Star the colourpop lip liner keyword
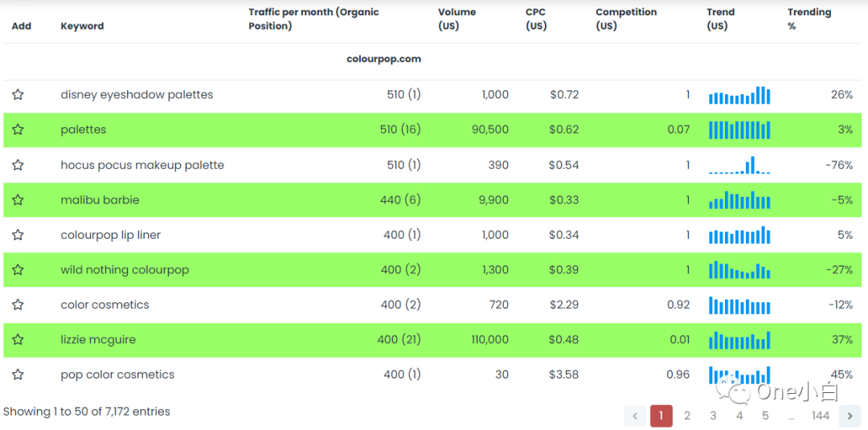868x430 pixels. pos(18,235)
